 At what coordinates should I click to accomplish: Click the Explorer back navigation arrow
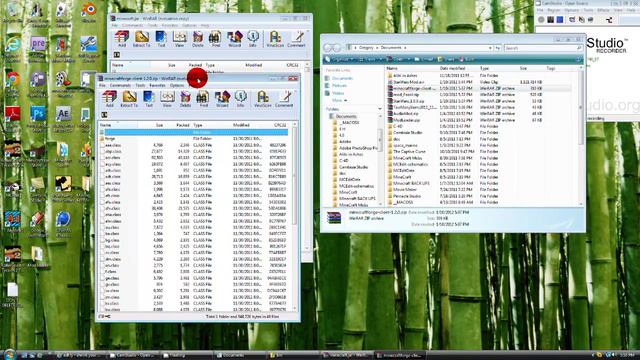tap(328, 48)
